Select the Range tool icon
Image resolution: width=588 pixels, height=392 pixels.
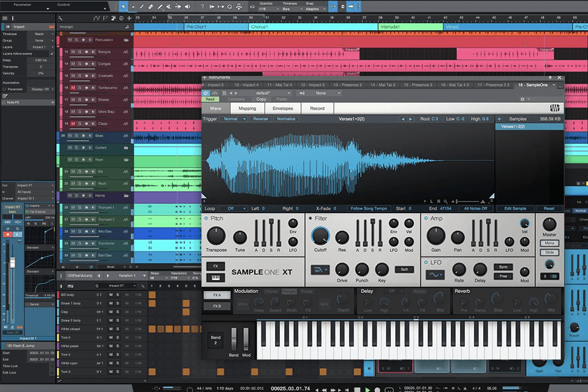coord(132,6)
